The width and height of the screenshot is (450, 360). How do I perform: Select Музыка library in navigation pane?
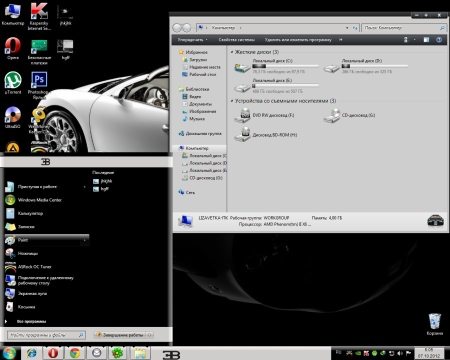tap(194, 119)
